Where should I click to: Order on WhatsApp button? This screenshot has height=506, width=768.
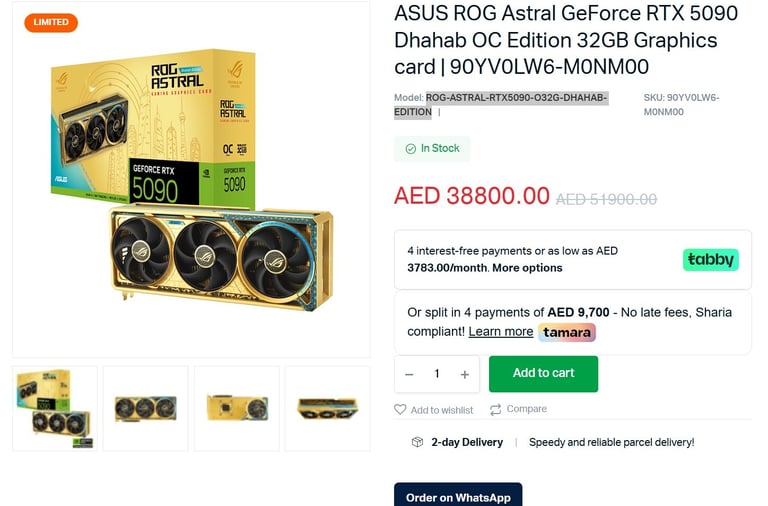click(x=458, y=495)
